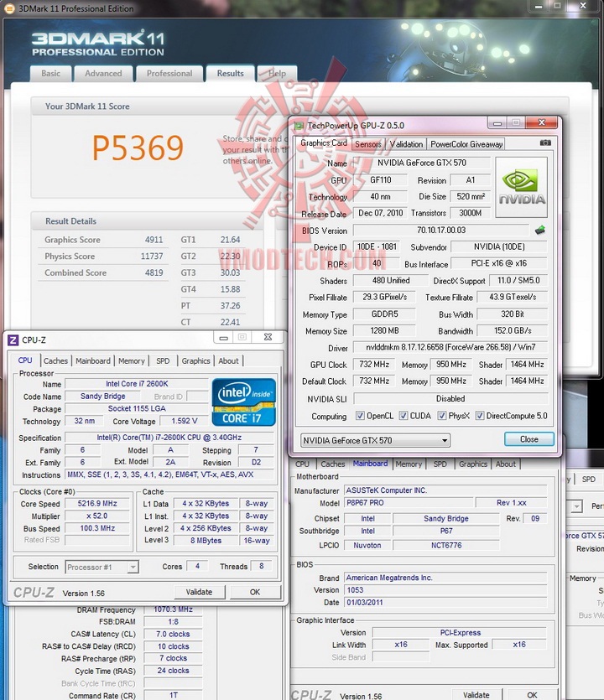Click Validate button in front CPU-Z window

[199, 592]
